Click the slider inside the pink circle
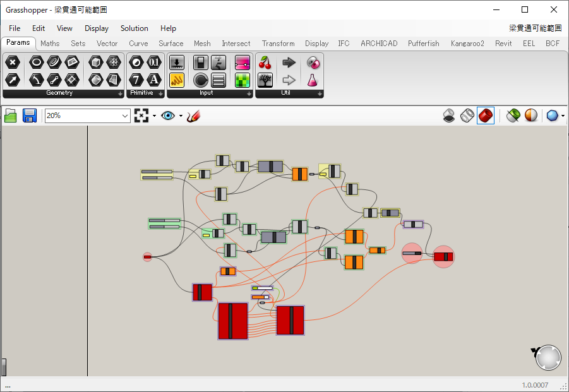The image size is (569, 392). point(412,253)
